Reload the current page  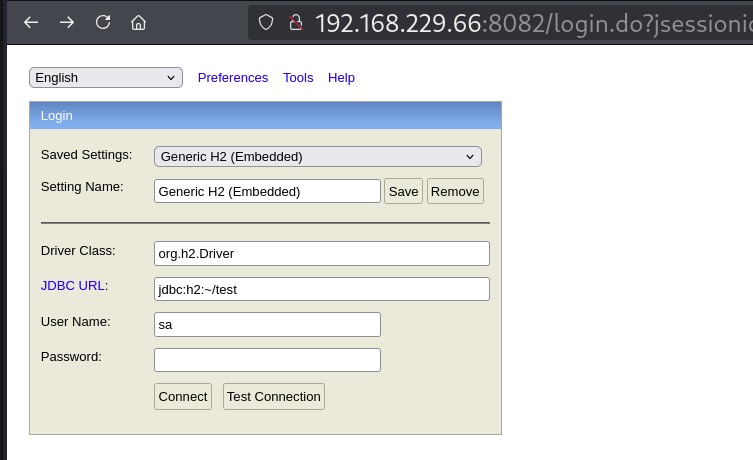tap(103, 22)
